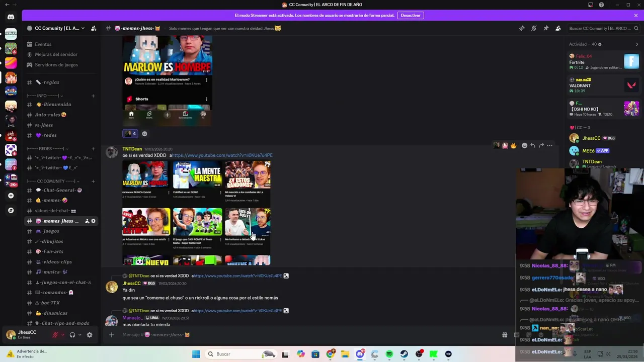Forward arrow on TNTDean's message
The height and width of the screenshot is (362, 644).
coord(541,145)
